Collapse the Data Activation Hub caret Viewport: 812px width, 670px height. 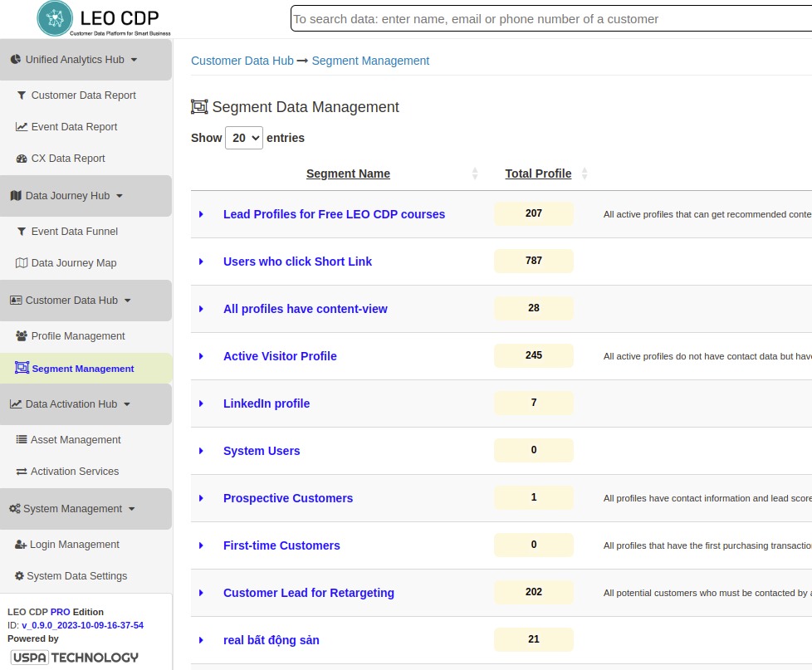127,404
